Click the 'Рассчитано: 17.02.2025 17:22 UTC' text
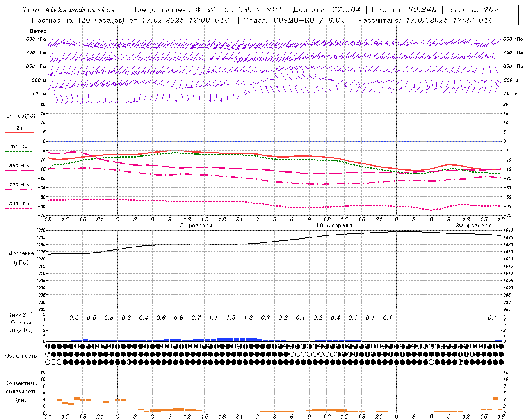 [426, 20]
